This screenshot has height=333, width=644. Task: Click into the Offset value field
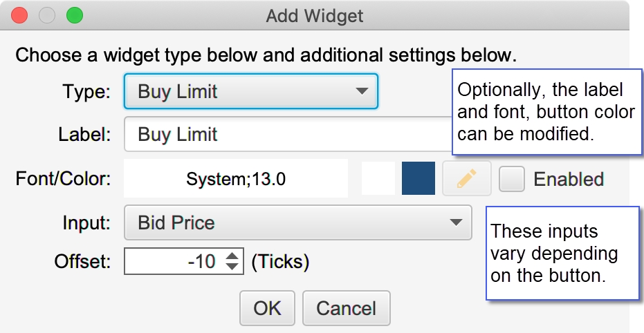(x=175, y=261)
